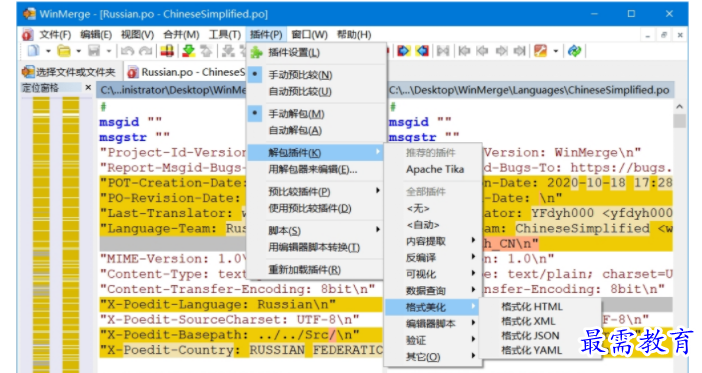This screenshot has height=373, width=702.
Task: Expand the 格式美化 submenu
Action: point(433,307)
